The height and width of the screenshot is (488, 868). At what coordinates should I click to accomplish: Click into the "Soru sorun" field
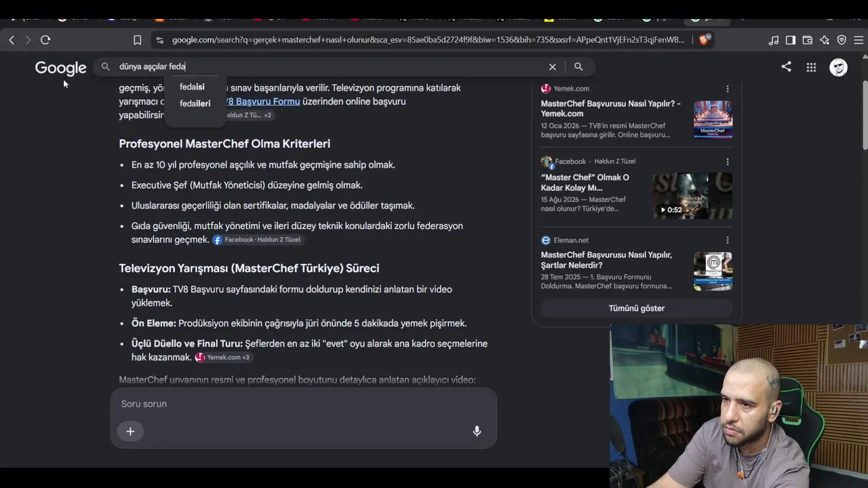click(304, 404)
